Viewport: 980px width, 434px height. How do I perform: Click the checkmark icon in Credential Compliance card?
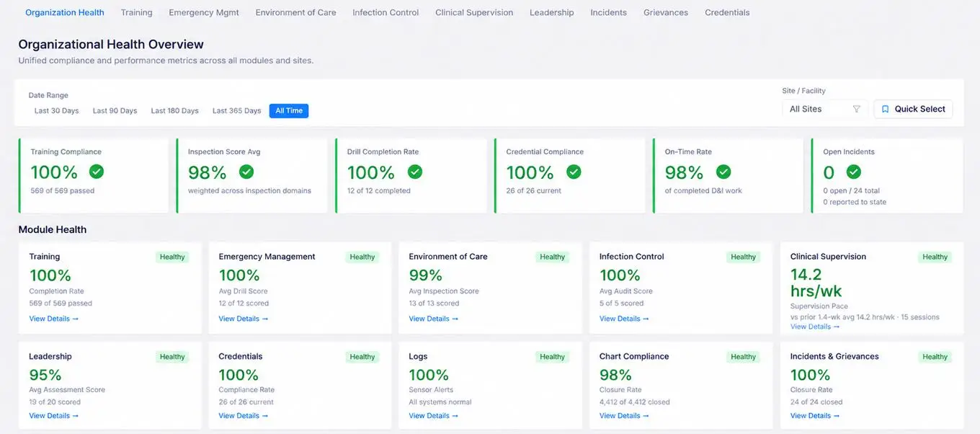pyautogui.click(x=574, y=172)
